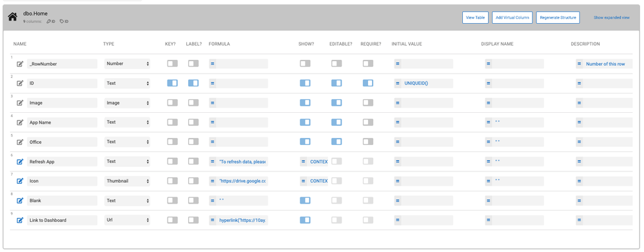Click formula equals icon for ID row
This screenshot has width=644, height=252.
(212, 83)
